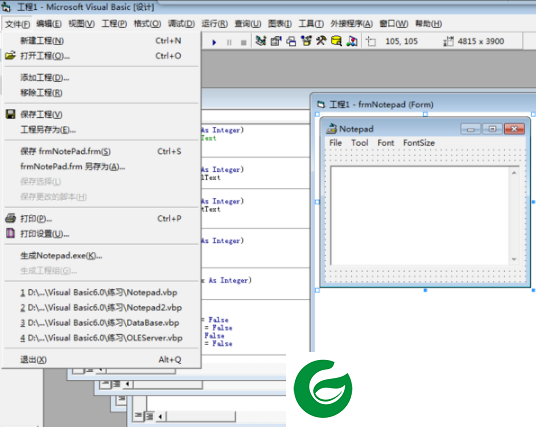Click the printer icon beside 打印
The image size is (536, 427).
[11, 218]
